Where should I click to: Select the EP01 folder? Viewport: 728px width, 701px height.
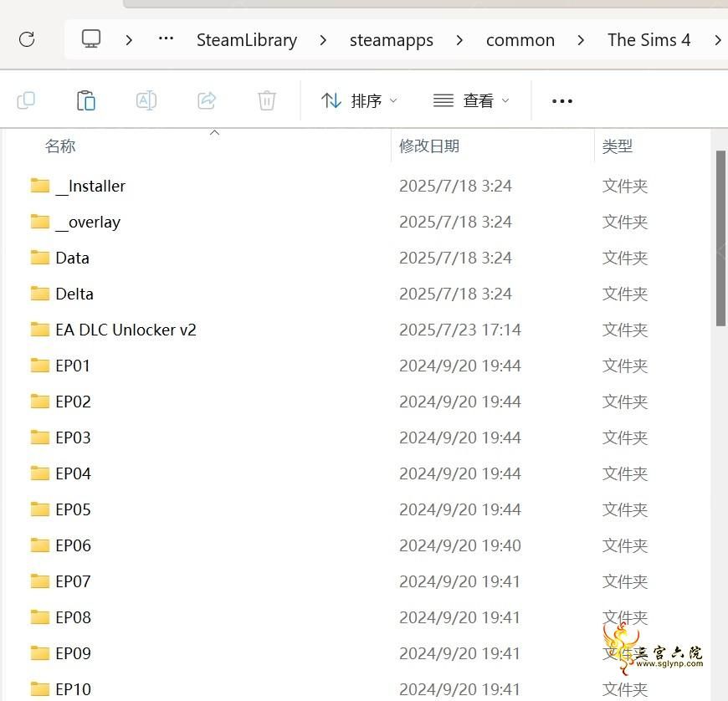[x=73, y=366]
